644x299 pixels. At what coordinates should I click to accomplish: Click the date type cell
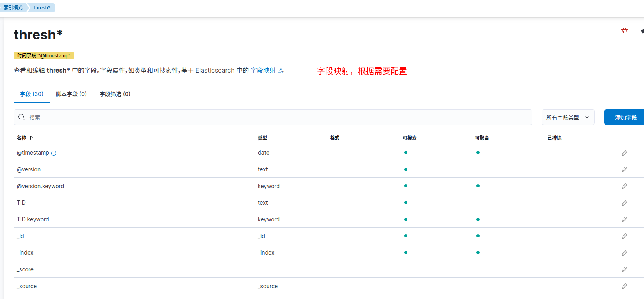pos(264,153)
